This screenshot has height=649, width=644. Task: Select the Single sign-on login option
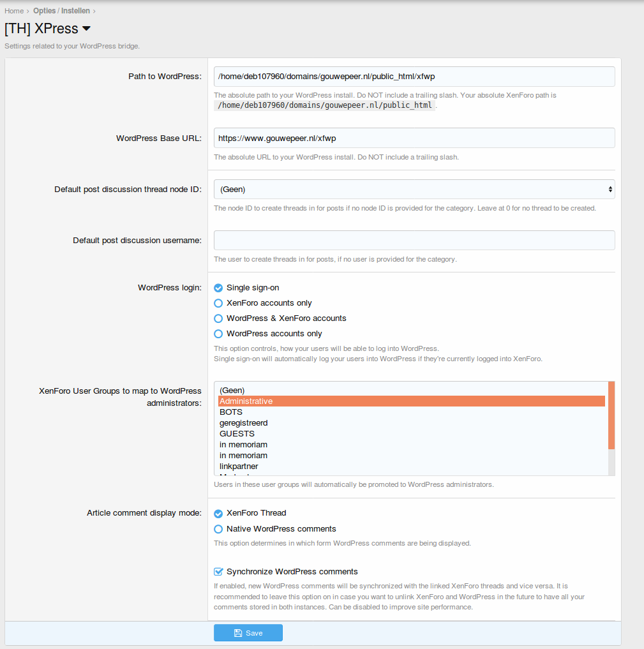[218, 288]
